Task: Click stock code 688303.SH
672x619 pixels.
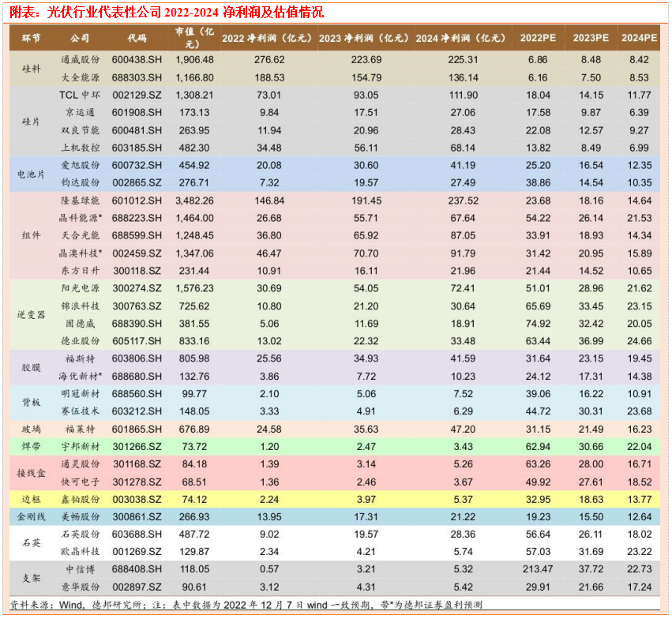Action: click(x=137, y=77)
